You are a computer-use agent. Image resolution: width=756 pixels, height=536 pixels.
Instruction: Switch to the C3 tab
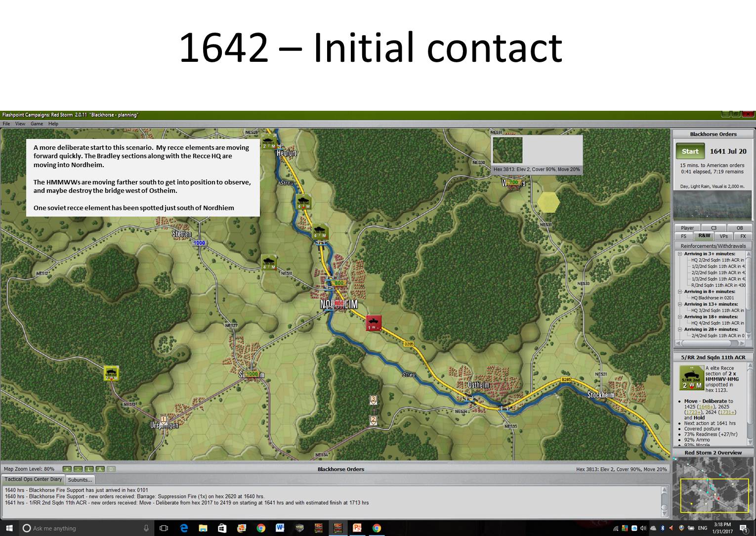tap(714, 228)
